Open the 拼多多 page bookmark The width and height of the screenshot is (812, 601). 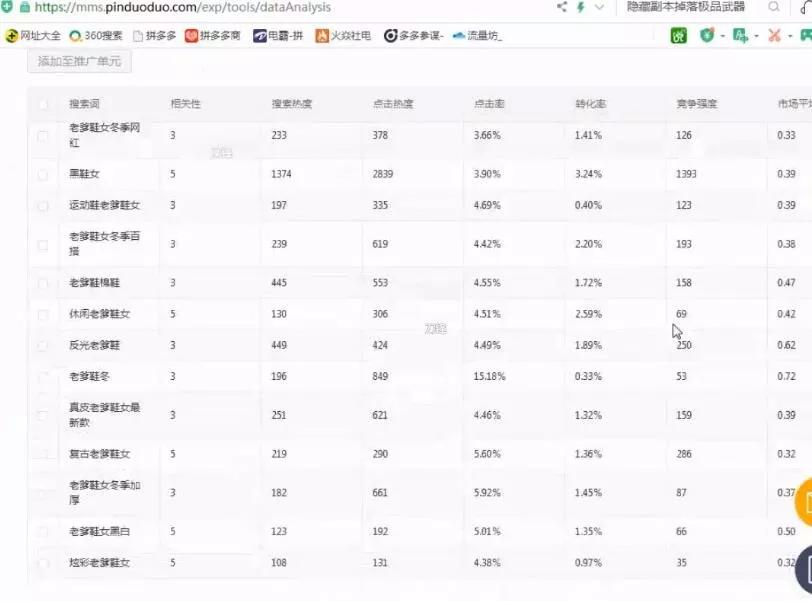click(154, 35)
